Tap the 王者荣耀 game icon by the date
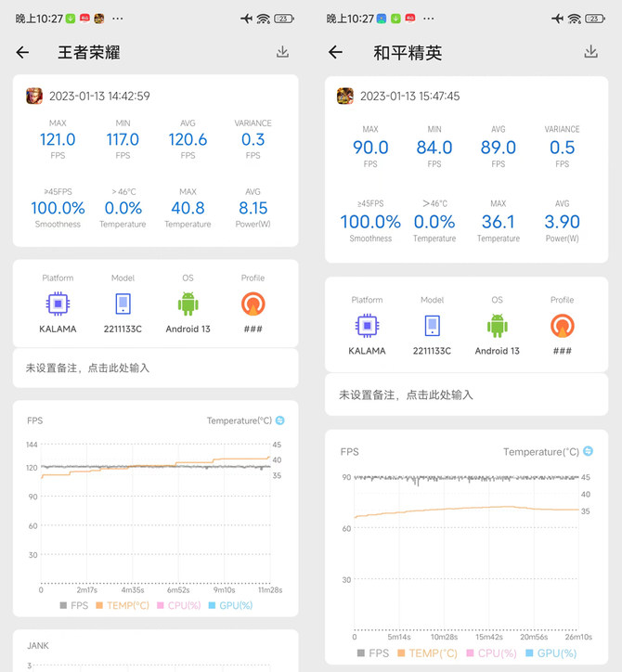 [x=34, y=96]
